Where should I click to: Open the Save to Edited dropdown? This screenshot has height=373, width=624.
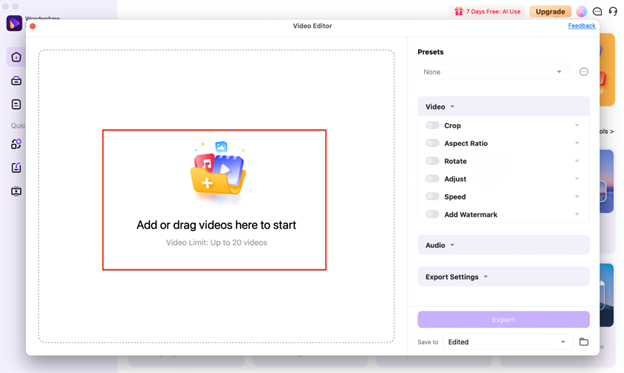coord(507,342)
